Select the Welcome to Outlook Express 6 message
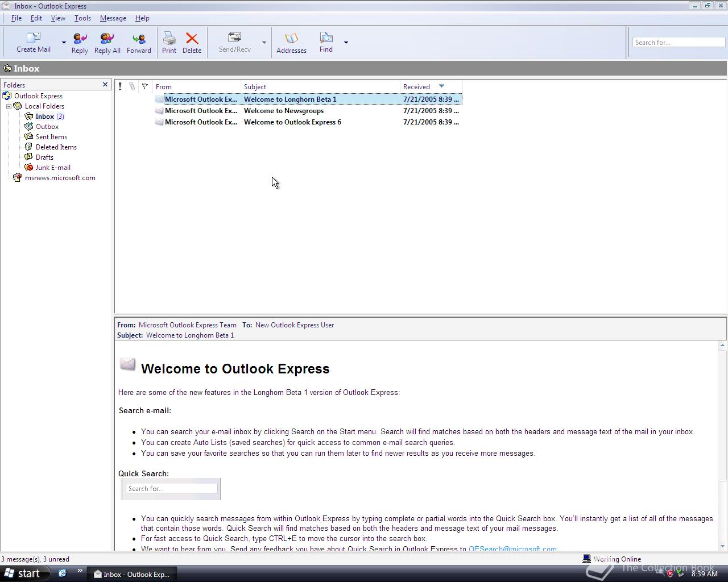Screen dimensions: 728x582 coord(308,122)
